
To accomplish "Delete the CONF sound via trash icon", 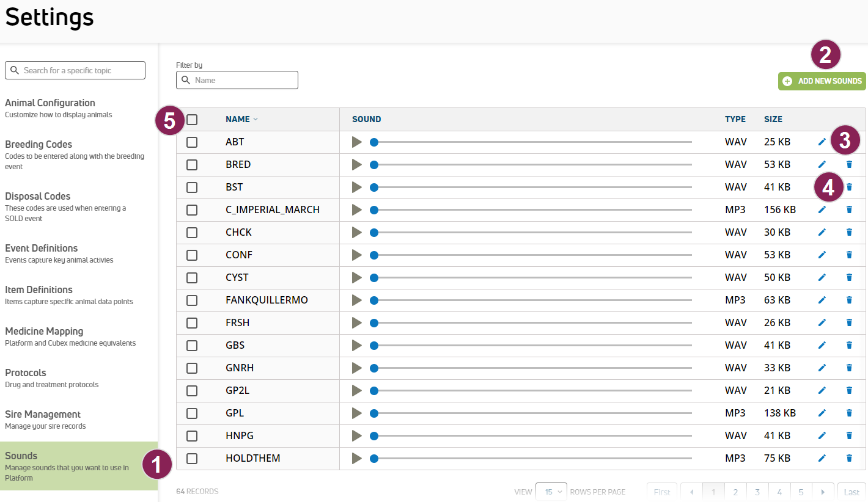I will 849,255.
